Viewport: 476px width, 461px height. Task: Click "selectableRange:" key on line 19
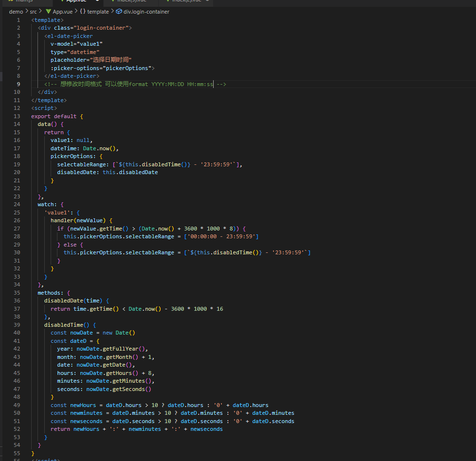pyautogui.click(x=83, y=164)
